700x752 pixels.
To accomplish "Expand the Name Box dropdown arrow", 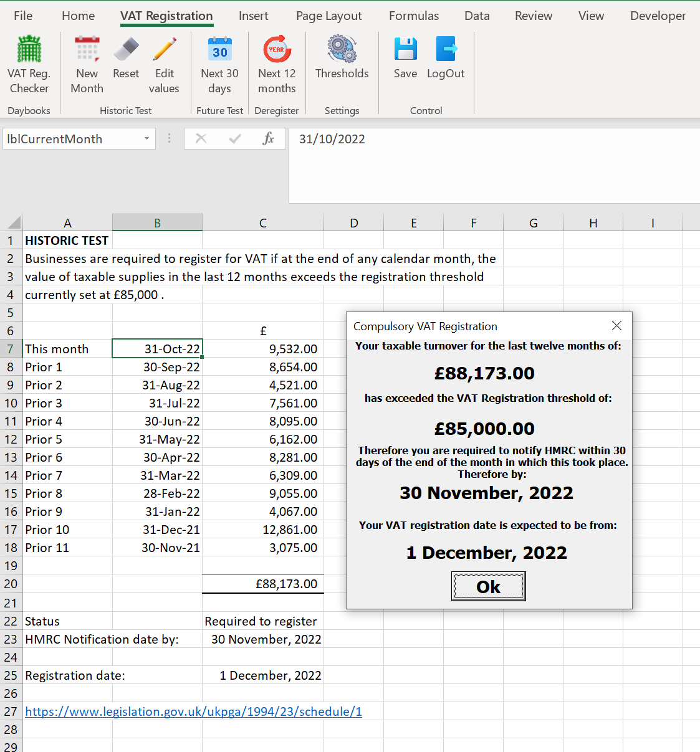I will click(x=146, y=138).
